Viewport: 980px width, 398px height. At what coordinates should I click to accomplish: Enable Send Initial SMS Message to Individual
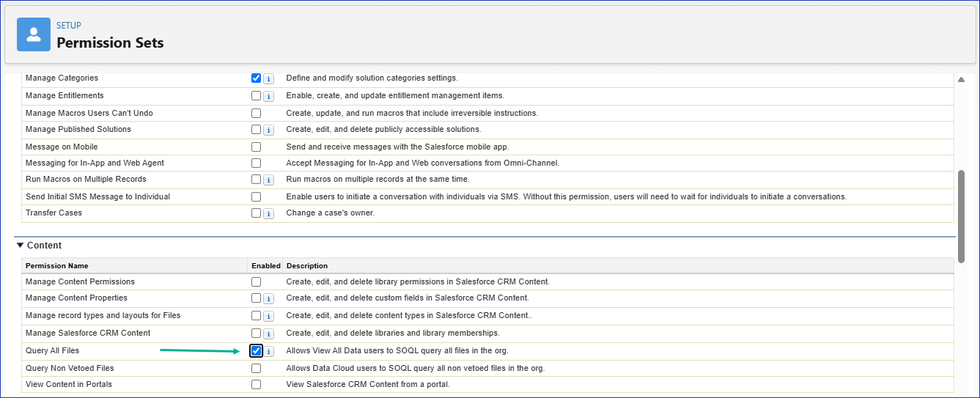tap(256, 197)
